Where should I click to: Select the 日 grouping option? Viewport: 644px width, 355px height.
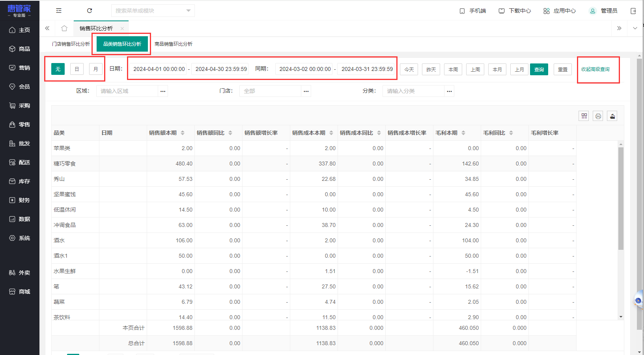click(x=77, y=69)
